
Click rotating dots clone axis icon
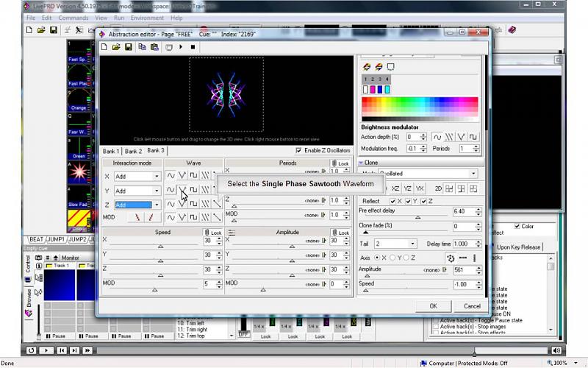451,258
